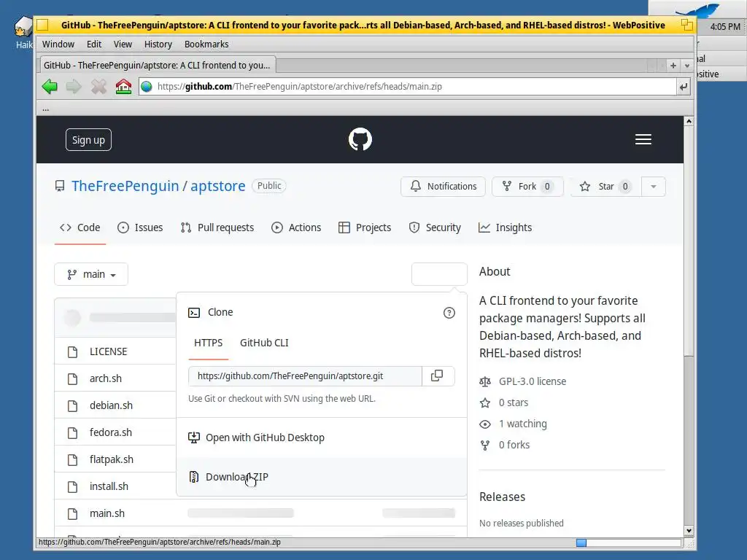The width and height of the screenshot is (747, 560).
Task: Expand the star lists dropdown arrow
Action: click(x=654, y=186)
